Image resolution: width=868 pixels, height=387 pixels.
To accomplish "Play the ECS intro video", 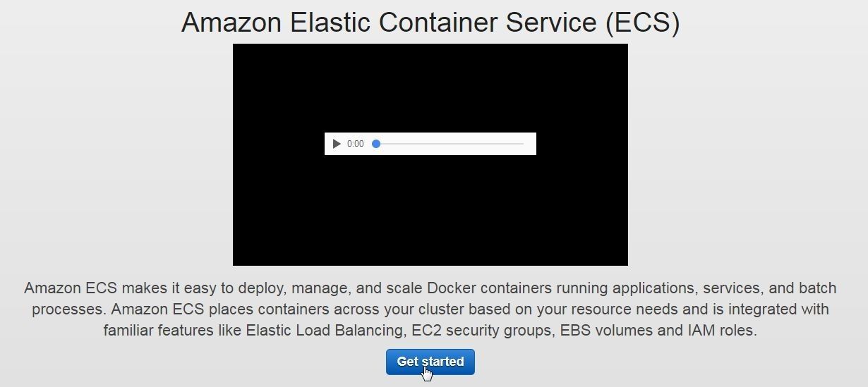I will point(337,144).
